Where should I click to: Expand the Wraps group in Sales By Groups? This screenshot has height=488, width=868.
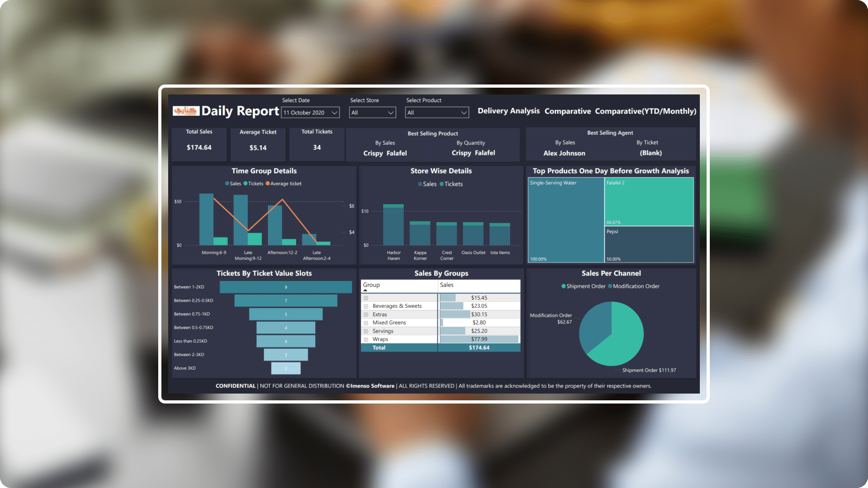366,339
